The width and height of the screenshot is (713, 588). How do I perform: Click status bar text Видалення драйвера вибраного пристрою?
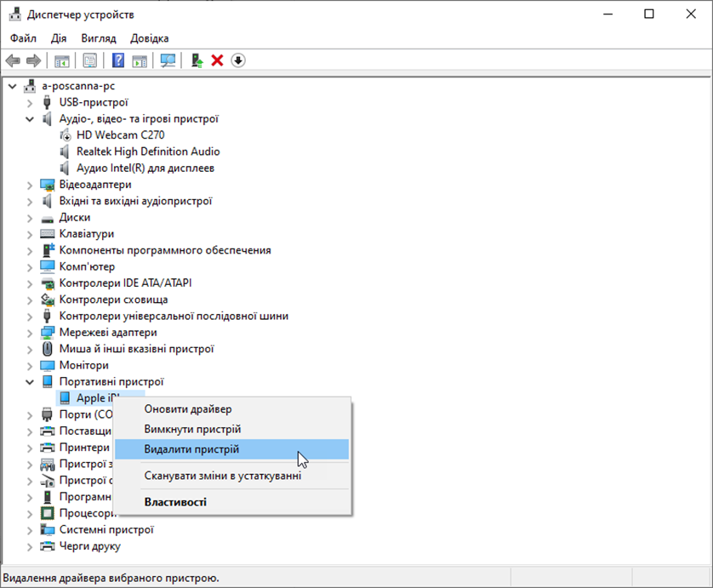tap(111, 578)
